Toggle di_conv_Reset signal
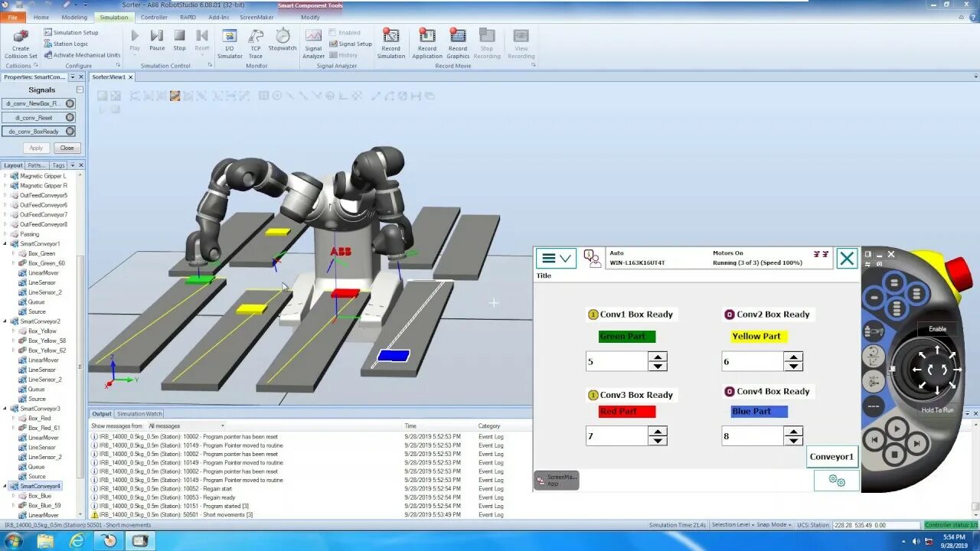The width and height of the screenshot is (980, 551). pyautogui.click(x=38, y=117)
